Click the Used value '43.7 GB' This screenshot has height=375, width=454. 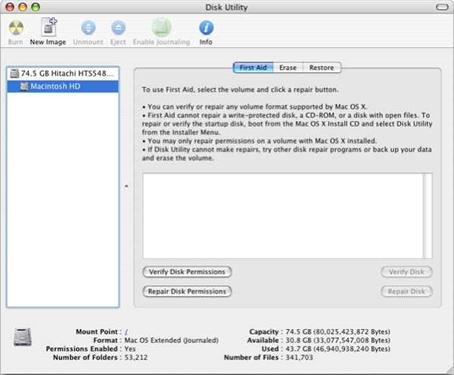(299, 349)
